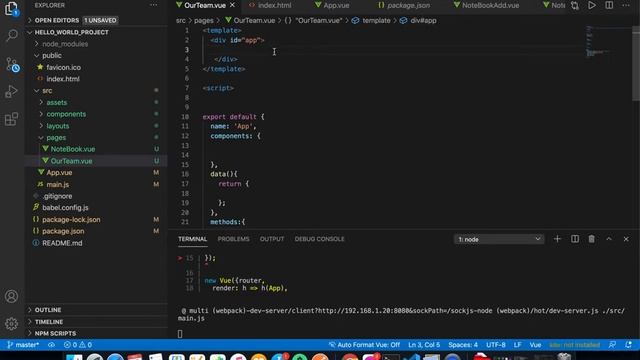Change encoding via UTF-8
The height and width of the screenshot is (360, 640).
point(496,345)
